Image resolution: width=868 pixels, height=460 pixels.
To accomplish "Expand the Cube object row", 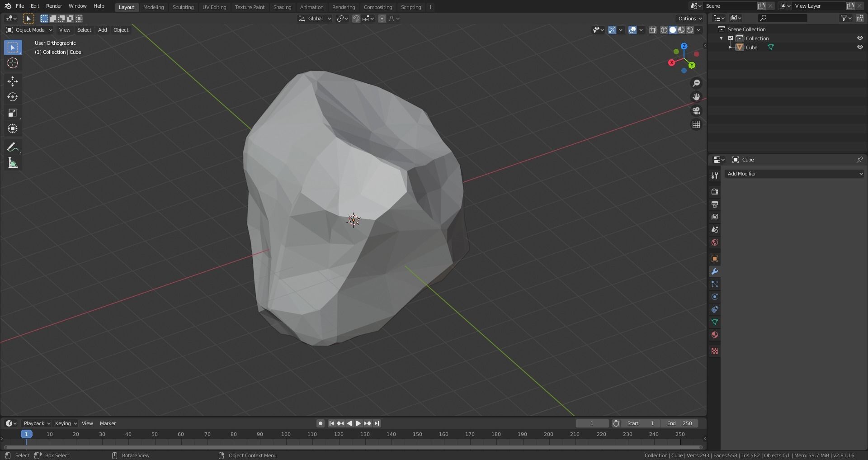I will 730,47.
